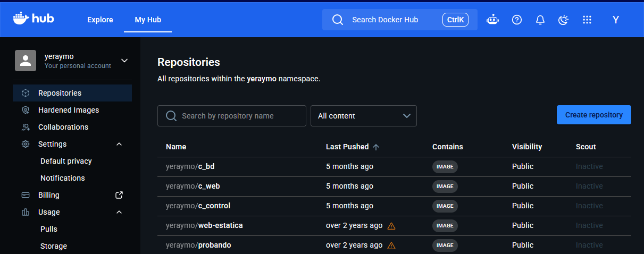644x254 pixels.
Task: Click the Repositories sidebar icon
Action: click(25, 93)
